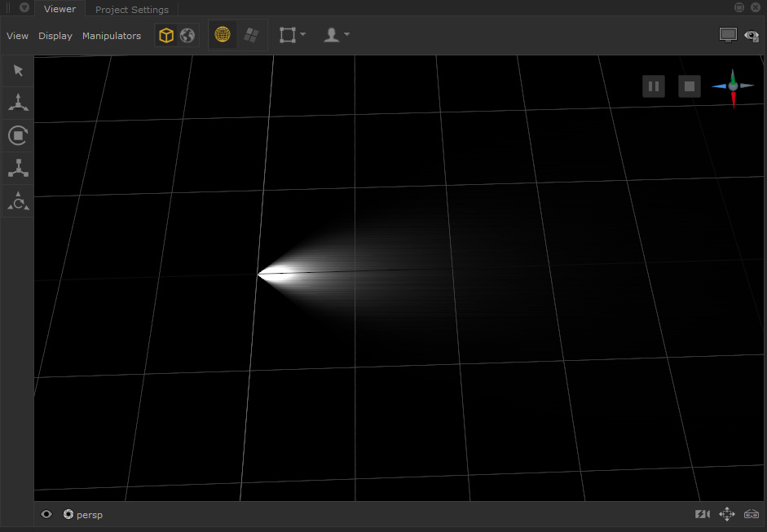The height and width of the screenshot is (532, 767).
Task: Toggle the eye with checkmark icon
Action: [752, 36]
